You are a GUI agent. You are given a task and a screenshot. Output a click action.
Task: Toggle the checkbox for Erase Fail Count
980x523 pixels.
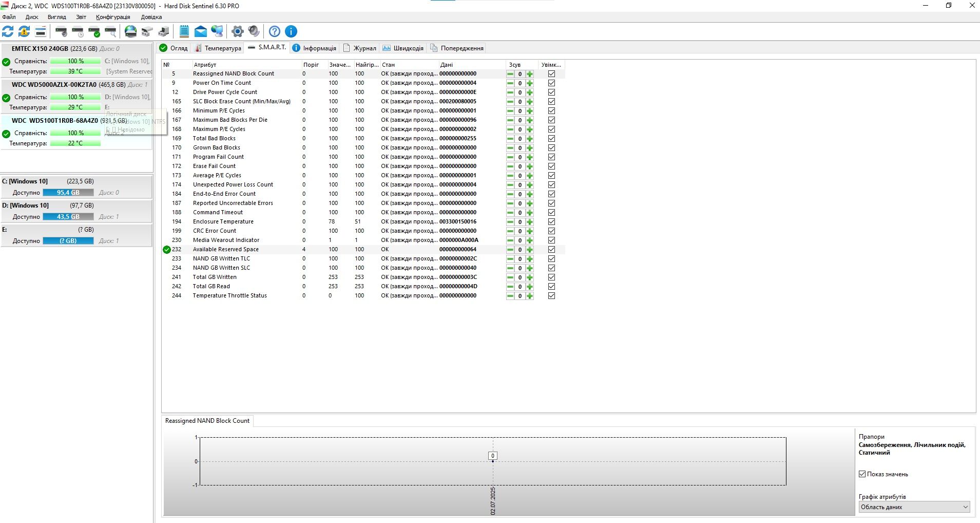pos(551,166)
